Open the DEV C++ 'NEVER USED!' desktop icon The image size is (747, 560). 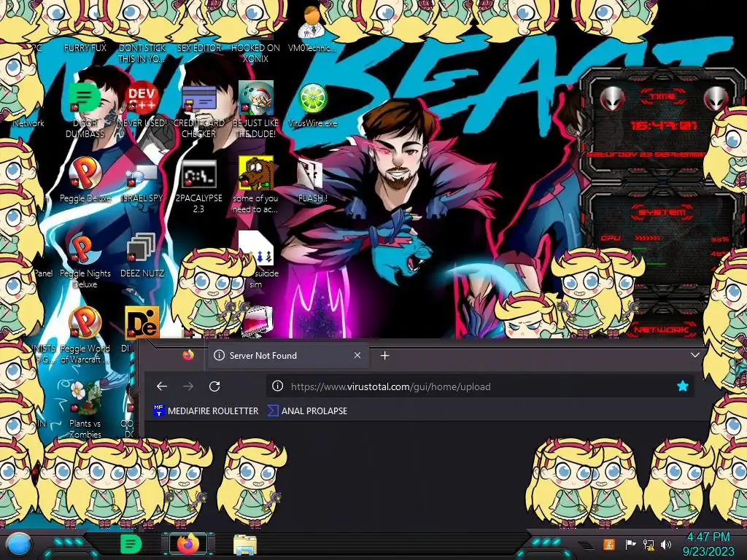click(142, 98)
